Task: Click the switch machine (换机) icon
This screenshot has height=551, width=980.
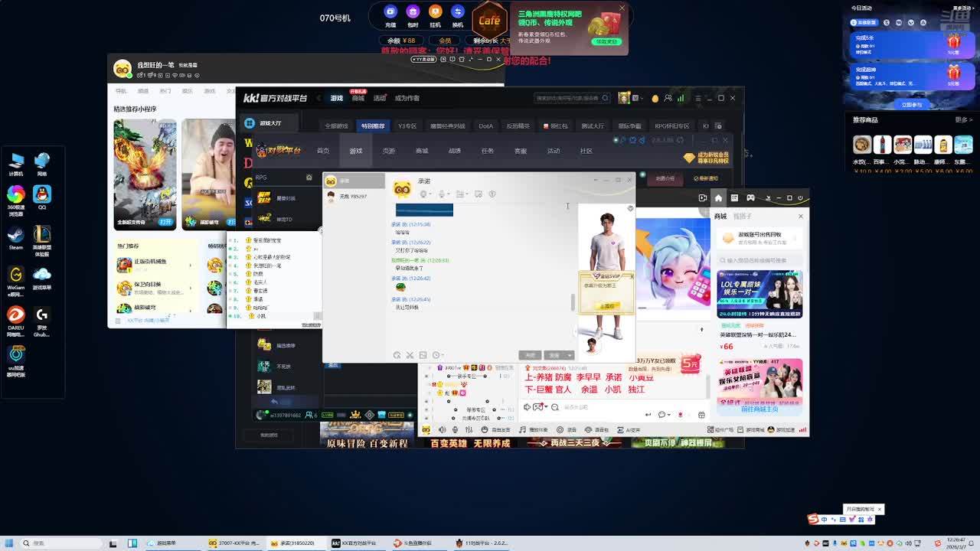Action: pos(458,12)
